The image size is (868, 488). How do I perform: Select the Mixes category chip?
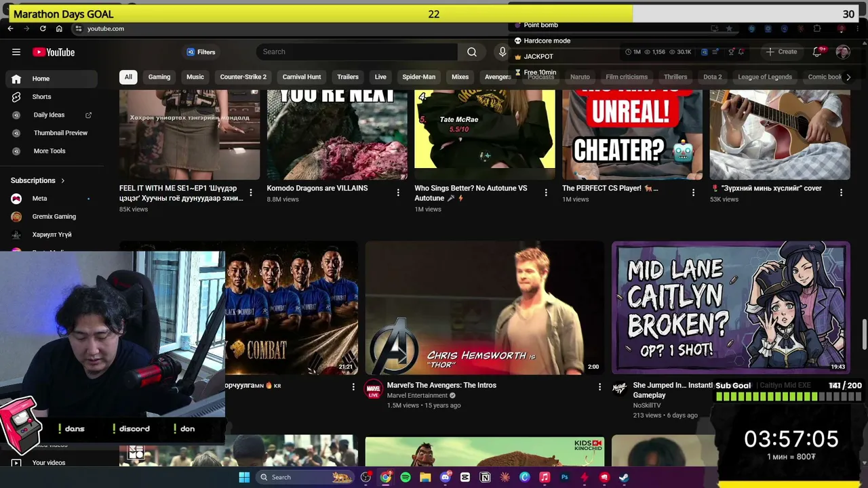pyautogui.click(x=460, y=77)
